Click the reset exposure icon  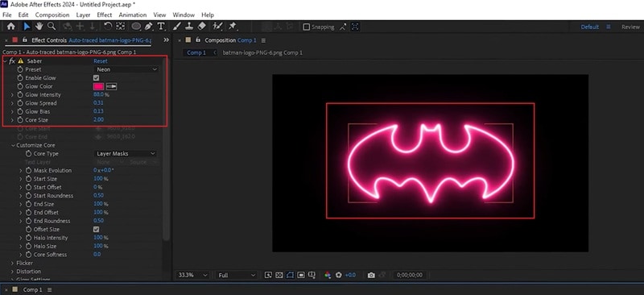[339, 275]
